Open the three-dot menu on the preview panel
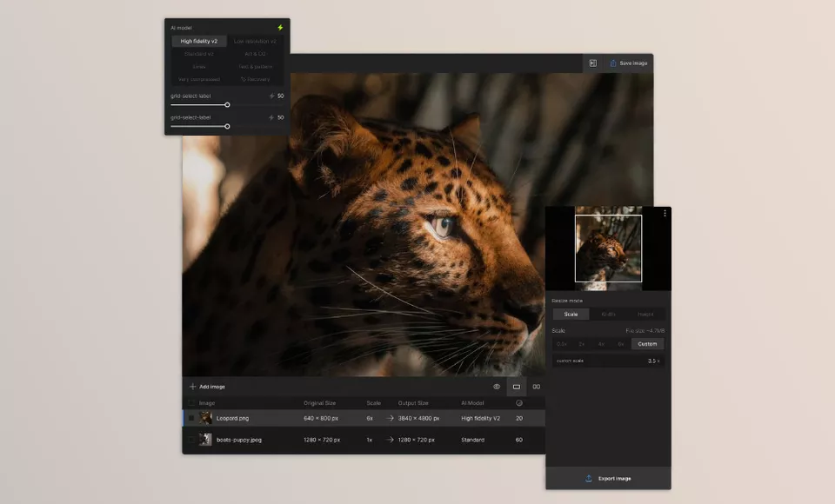Viewport: 835px width, 504px height. click(x=665, y=214)
